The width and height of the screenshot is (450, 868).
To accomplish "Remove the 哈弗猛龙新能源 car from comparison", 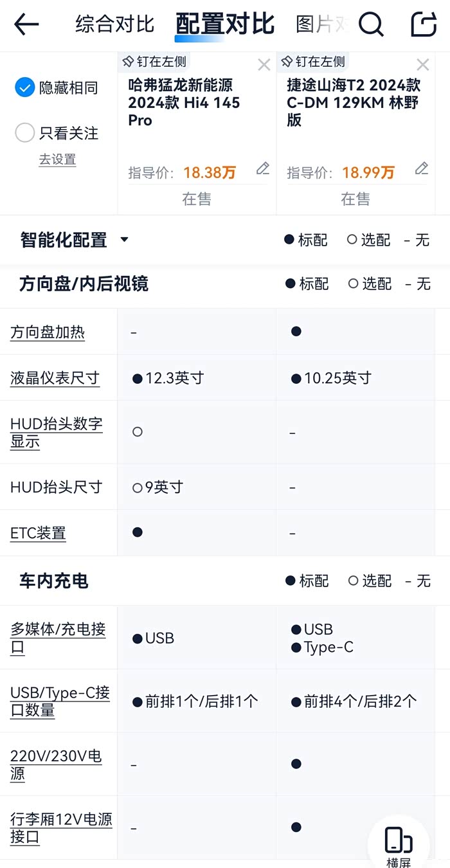I will click(264, 64).
